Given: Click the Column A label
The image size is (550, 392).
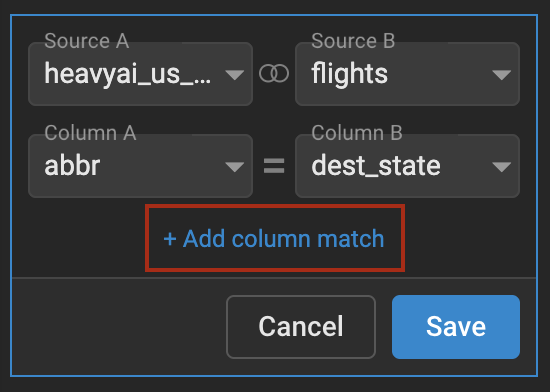Looking at the screenshot, I should pos(90,133).
